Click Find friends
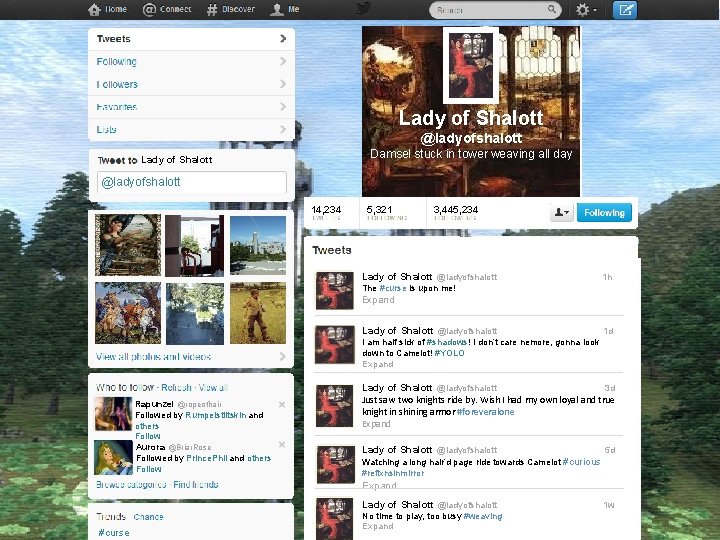 [196, 484]
